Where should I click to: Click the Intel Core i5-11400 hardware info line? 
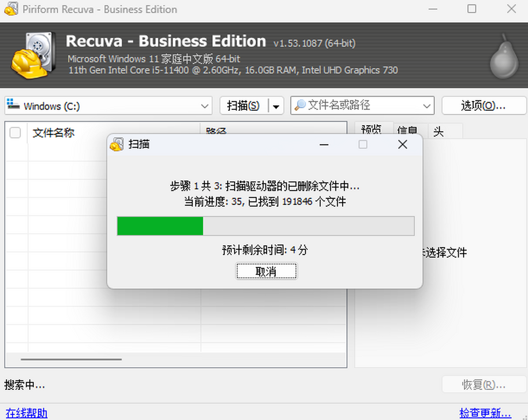233,70
